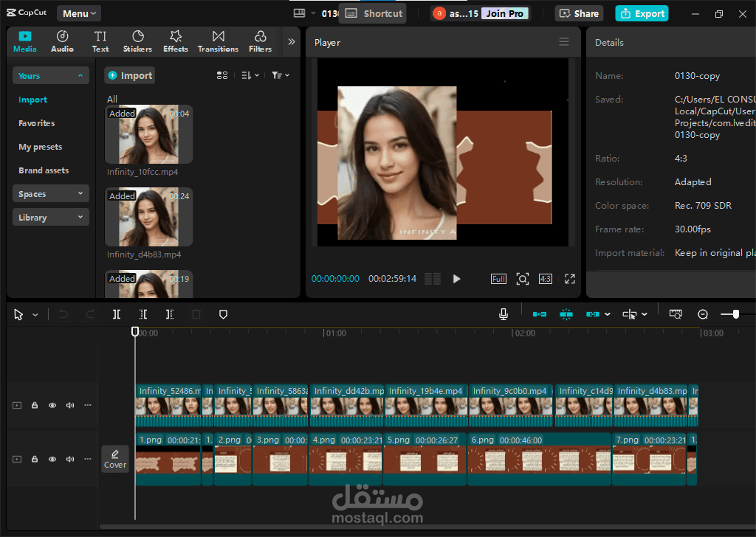
Task: Expand the Library section
Action: [x=51, y=218]
